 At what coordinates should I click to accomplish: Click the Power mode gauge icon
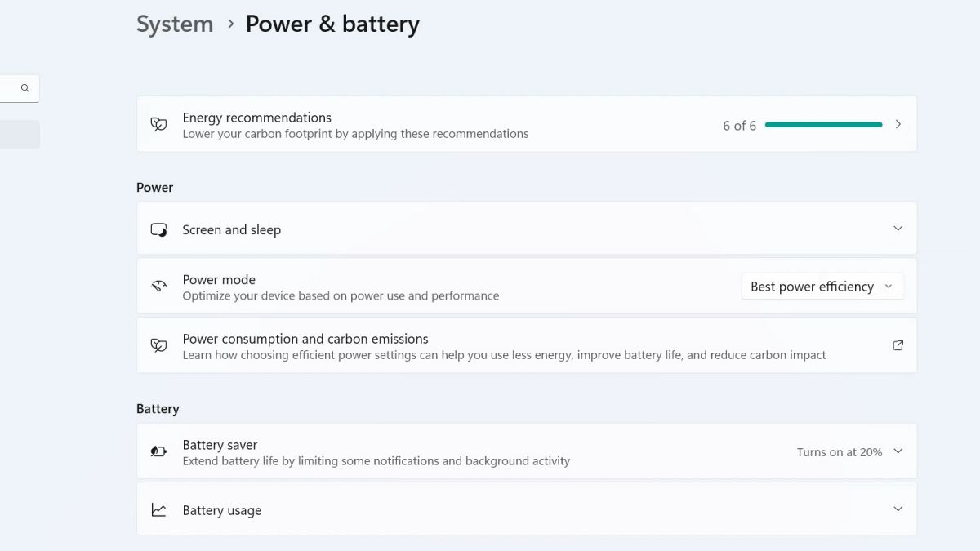click(x=158, y=287)
